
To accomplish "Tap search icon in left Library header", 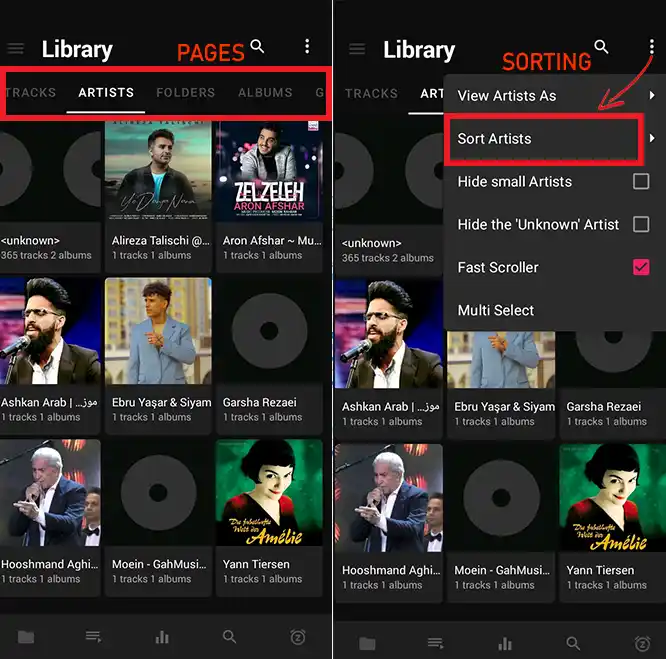I will click(257, 46).
